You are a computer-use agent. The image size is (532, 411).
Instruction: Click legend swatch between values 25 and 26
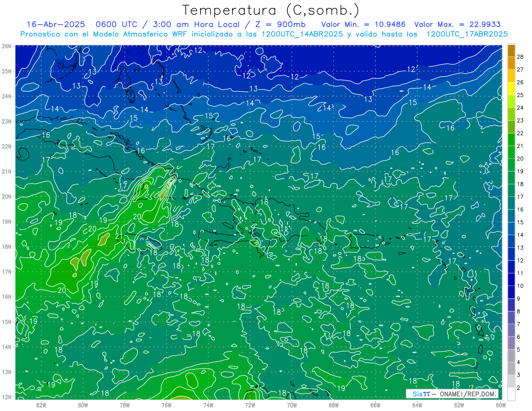(x=511, y=89)
